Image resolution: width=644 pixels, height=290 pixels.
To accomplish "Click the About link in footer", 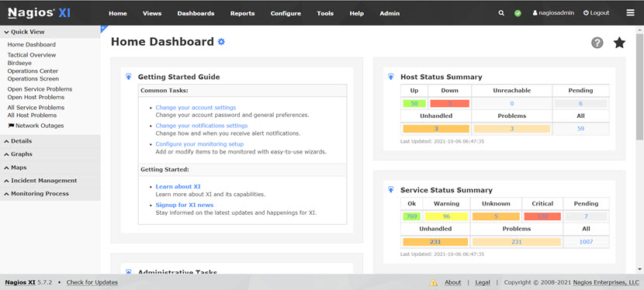I will point(452,282).
